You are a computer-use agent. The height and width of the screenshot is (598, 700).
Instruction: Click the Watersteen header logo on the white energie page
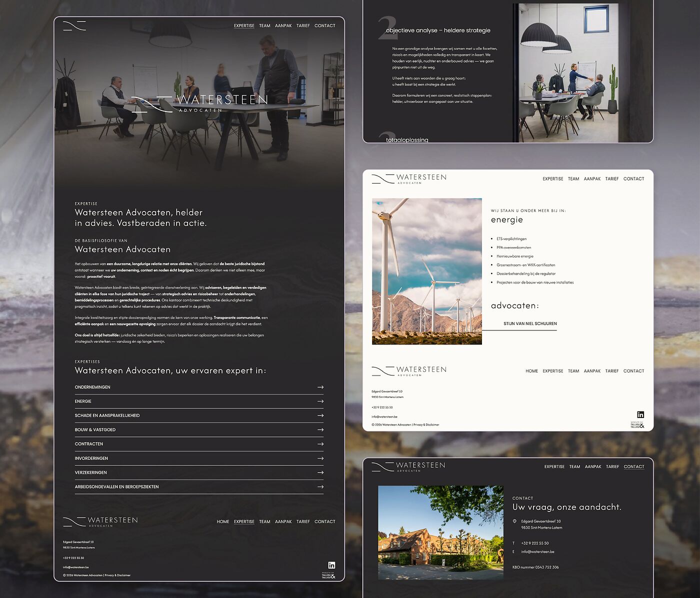(409, 178)
